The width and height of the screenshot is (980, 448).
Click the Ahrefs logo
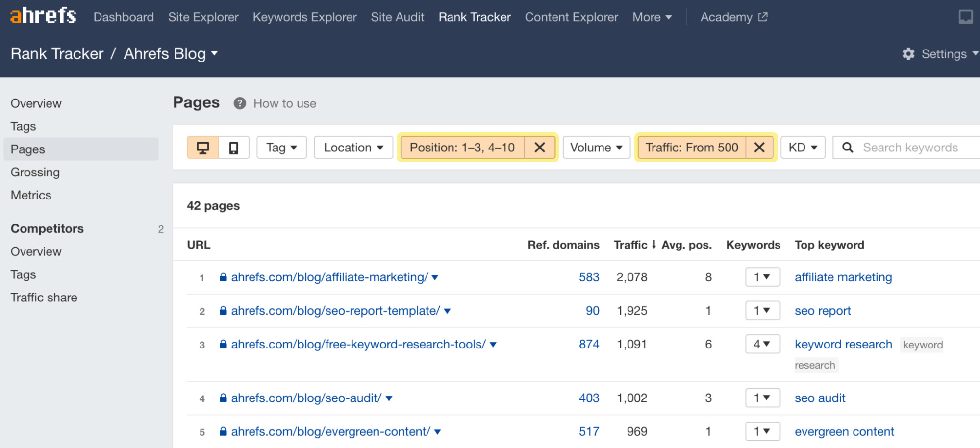click(x=43, y=16)
